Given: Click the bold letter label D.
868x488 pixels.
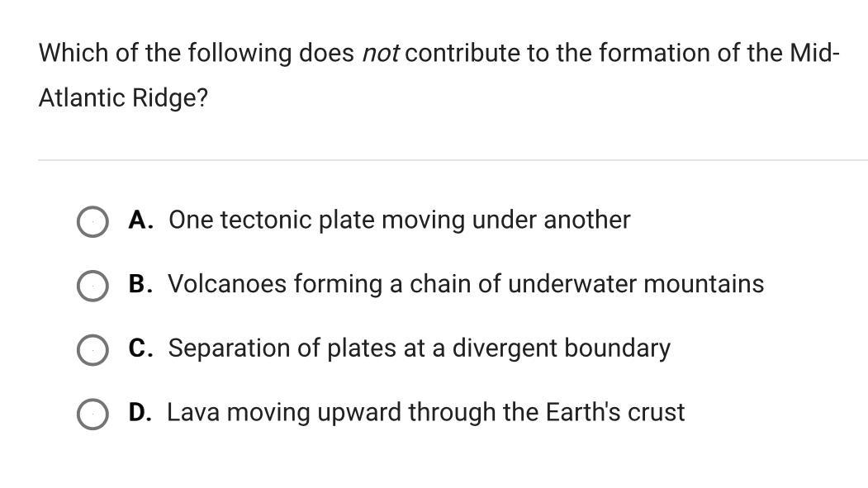Looking at the screenshot, I should [140, 413].
